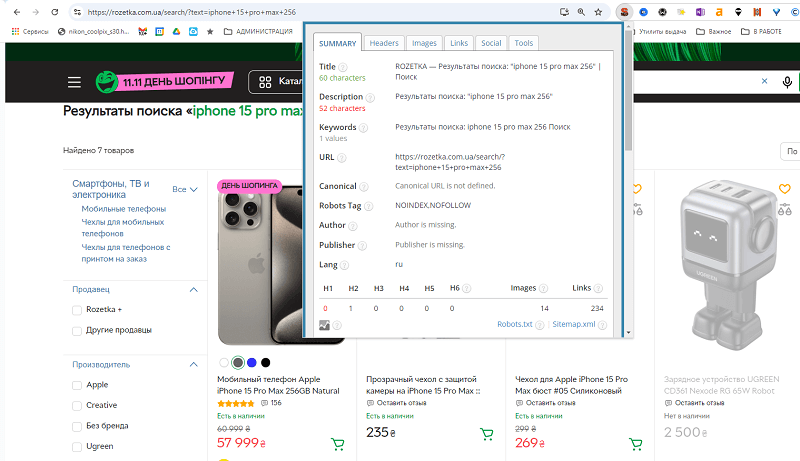This screenshot has width=800, height=461.
Task: Switch to the SUMMARY tab
Action: (x=338, y=43)
